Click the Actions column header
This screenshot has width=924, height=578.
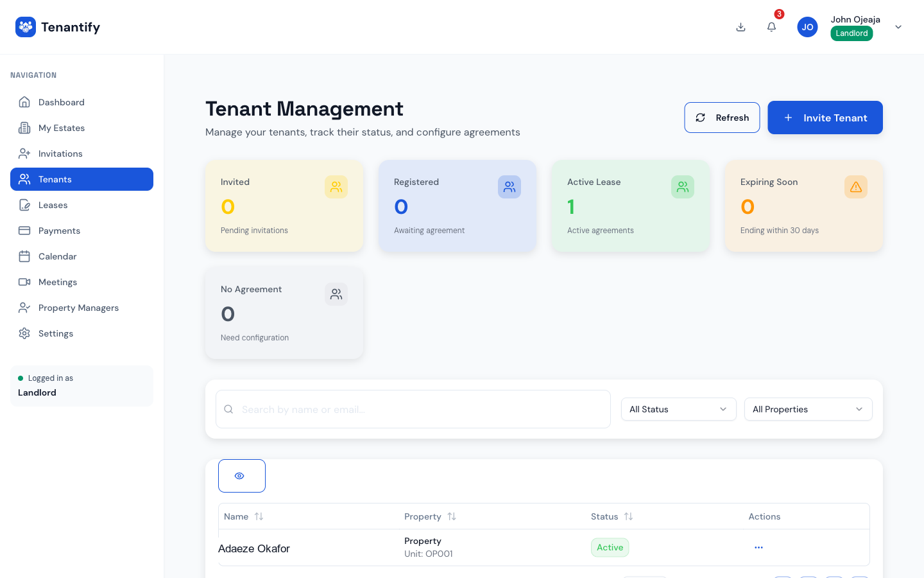(764, 516)
